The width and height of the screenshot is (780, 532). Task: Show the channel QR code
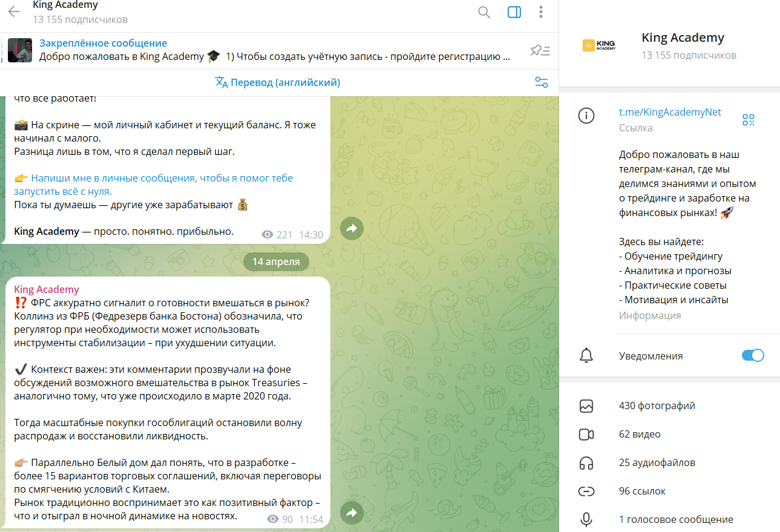pos(749,120)
